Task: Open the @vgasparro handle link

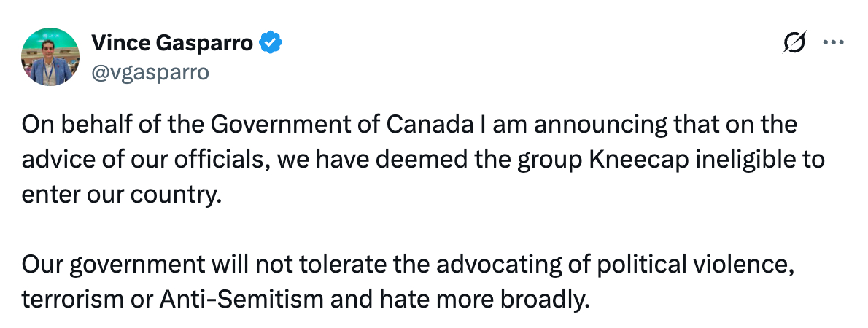Action: point(150,71)
